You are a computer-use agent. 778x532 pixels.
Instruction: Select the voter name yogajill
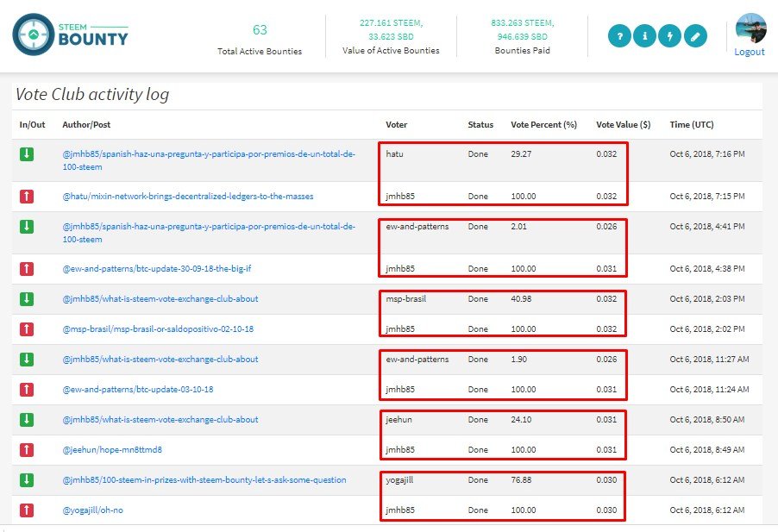tap(399, 480)
